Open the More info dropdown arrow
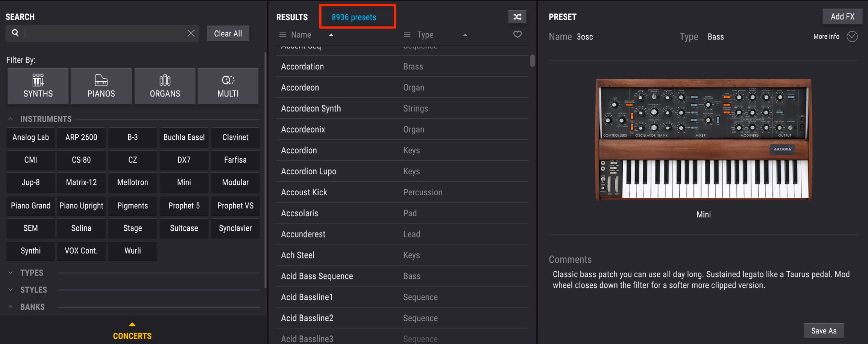The width and height of the screenshot is (868, 344). click(x=852, y=36)
